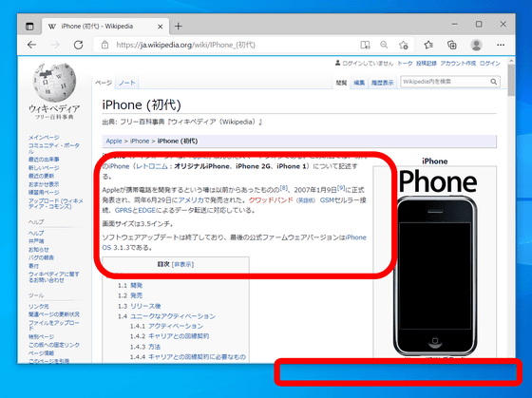Viewport: 532px width, 398px height.
Task: Jump to contents entry 1.1 開発
Action: [130, 286]
